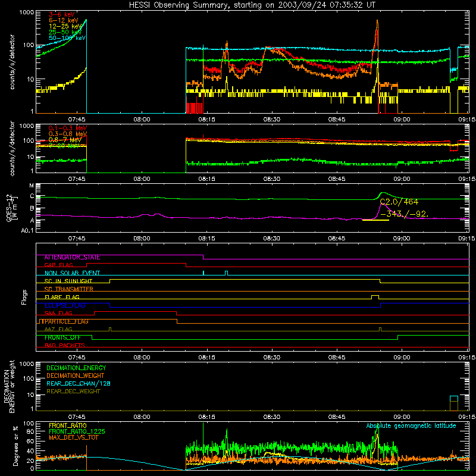Screen dimensions: 476x476
Task: Click the AAZ_FLAG label
Action: [58, 330]
